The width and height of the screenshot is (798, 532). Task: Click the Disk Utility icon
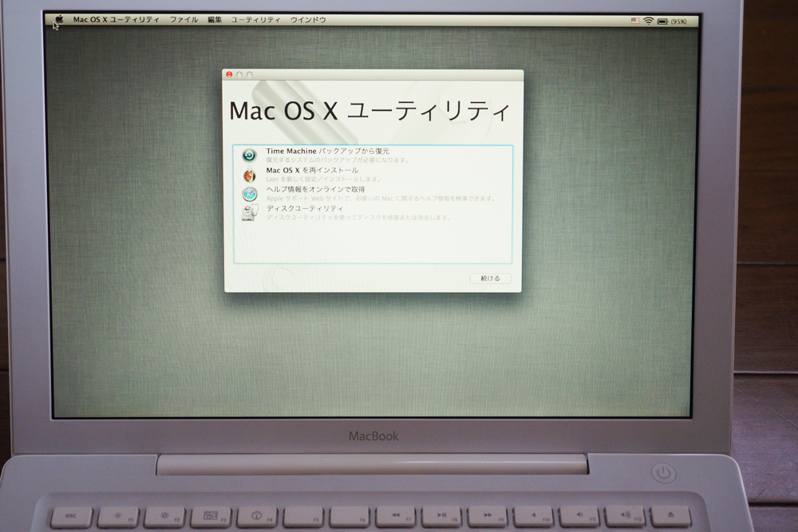pyautogui.click(x=249, y=213)
